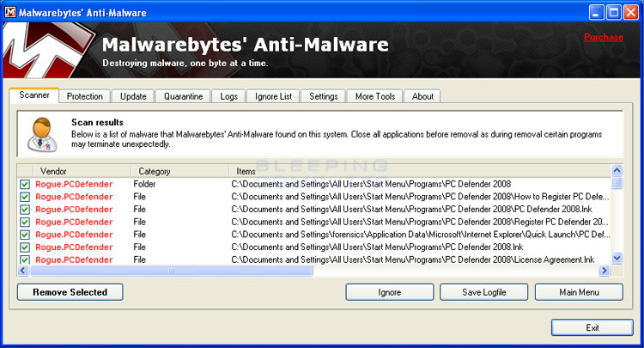Uncheck the Programs\PC Defender 2008.lnk row checkbox
Viewport: 644px width, 348px height.
(x=25, y=247)
